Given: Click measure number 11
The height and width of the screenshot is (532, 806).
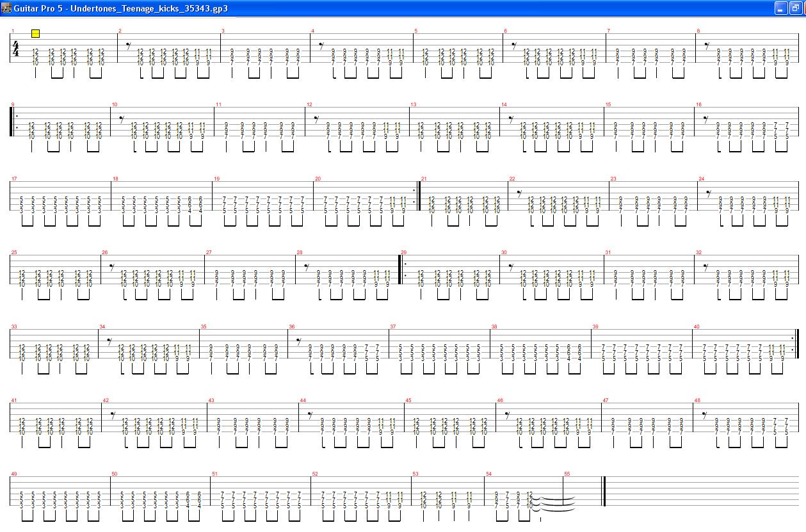Looking at the screenshot, I should pos(218,104).
